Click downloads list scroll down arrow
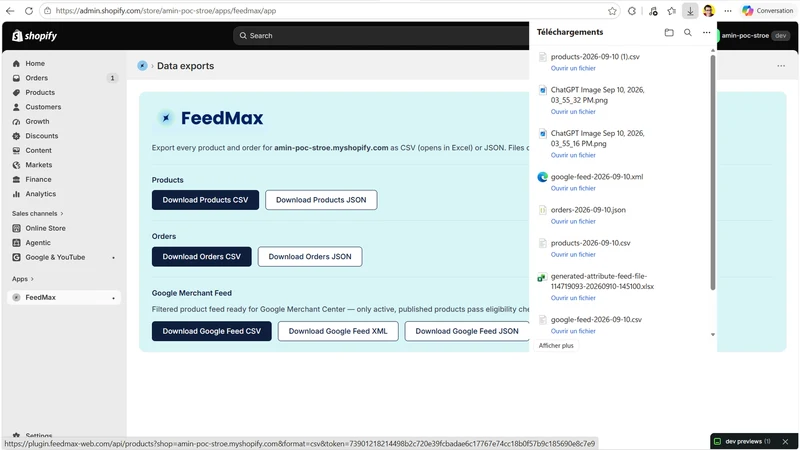The image size is (800, 450). [x=713, y=335]
